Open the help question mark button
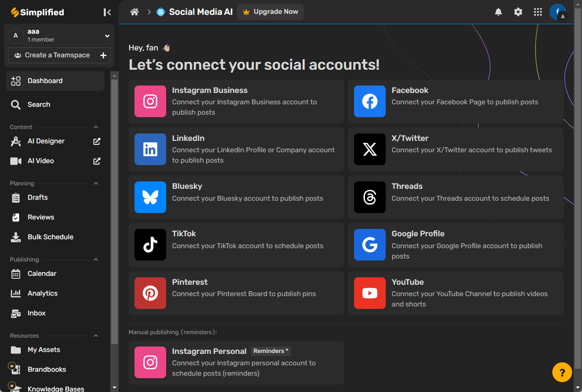 click(x=562, y=372)
